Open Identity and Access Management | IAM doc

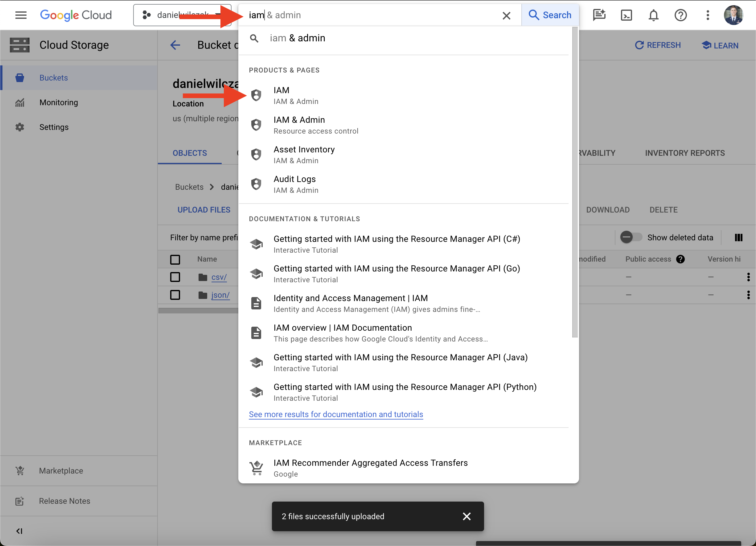(403, 303)
